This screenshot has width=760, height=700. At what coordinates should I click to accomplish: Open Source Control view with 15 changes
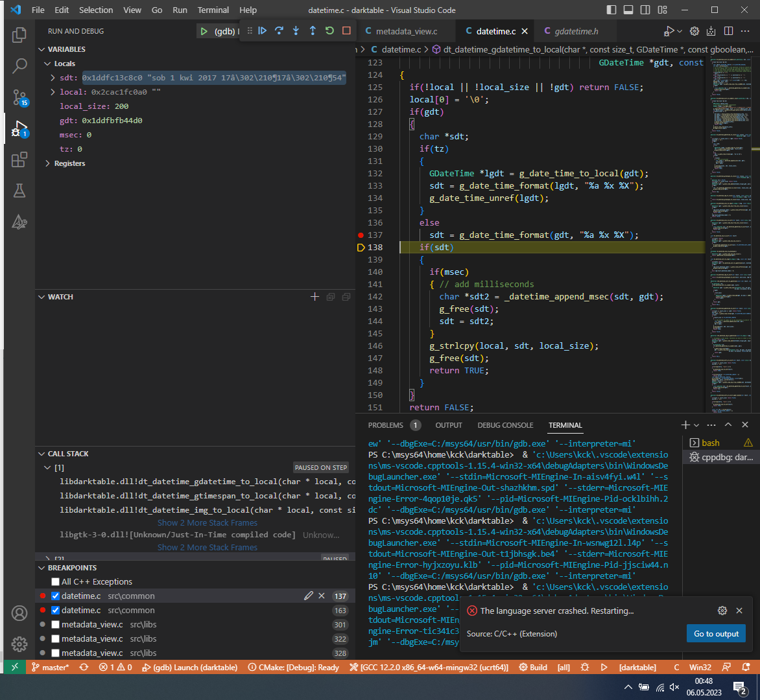[x=19, y=97]
